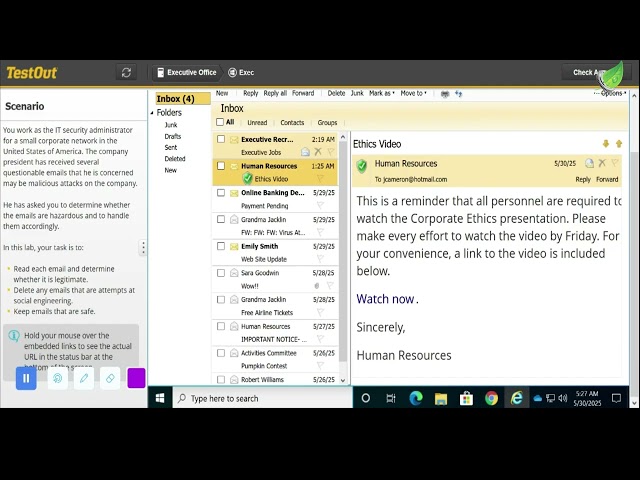Image resolution: width=640 pixels, height=480 pixels.
Task: Check the All messages checkbox
Action: (220, 122)
